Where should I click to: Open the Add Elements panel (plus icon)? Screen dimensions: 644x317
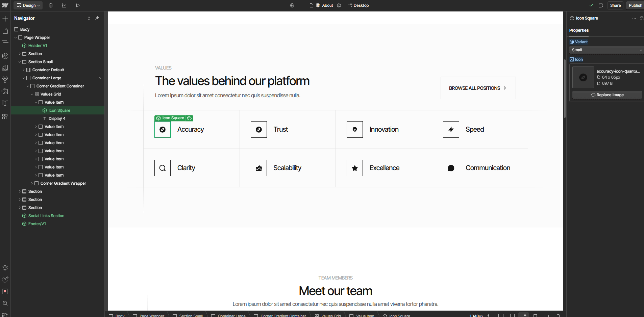click(x=5, y=19)
